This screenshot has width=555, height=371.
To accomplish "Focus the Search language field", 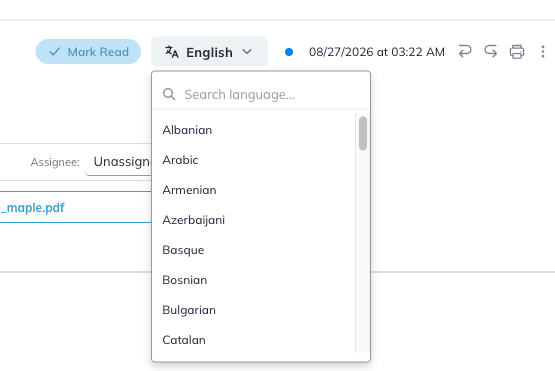I will pos(261,95).
